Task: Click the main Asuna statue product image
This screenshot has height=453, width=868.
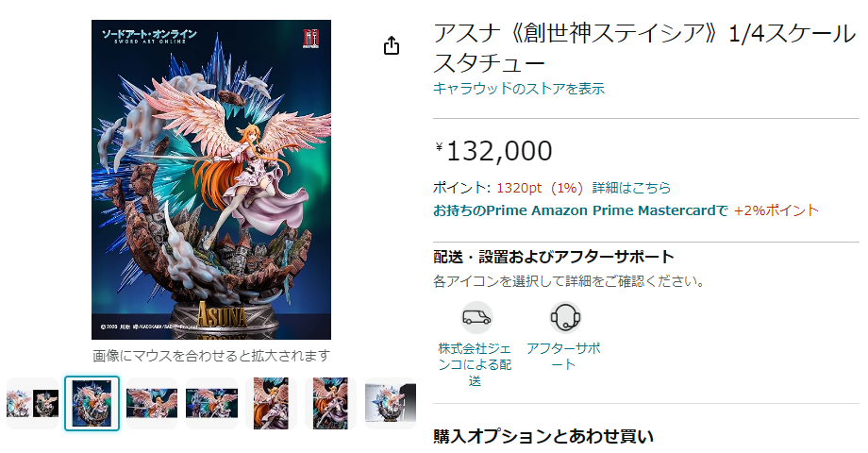Action: coord(211,179)
